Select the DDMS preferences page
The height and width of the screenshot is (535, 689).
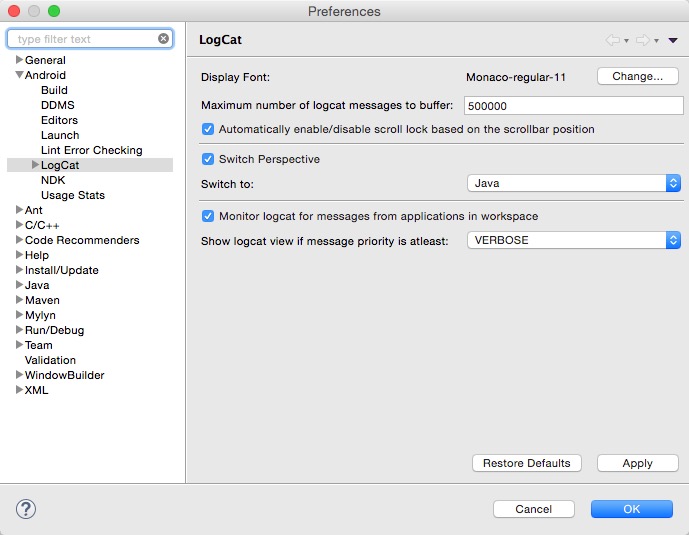(57, 105)
